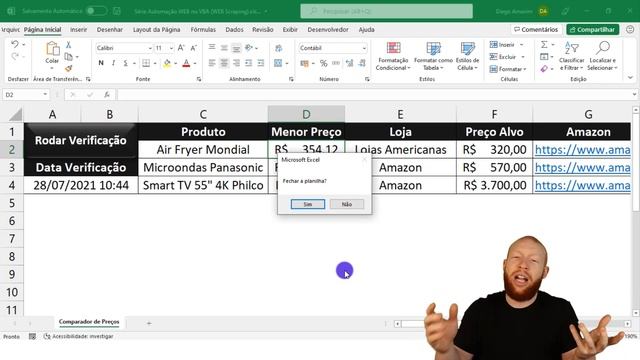Align text left
This screenshot has height=360, width=640.
tap(212, 63)
